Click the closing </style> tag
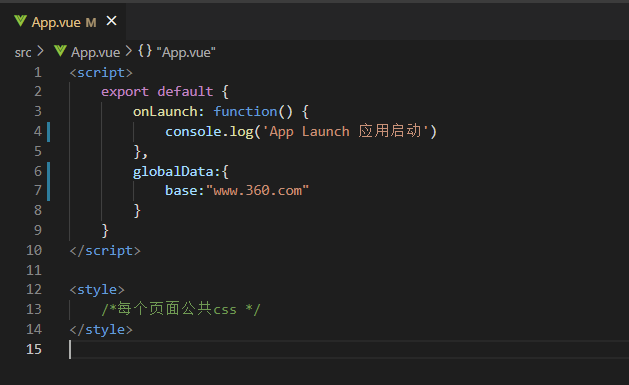 [101, 330]
